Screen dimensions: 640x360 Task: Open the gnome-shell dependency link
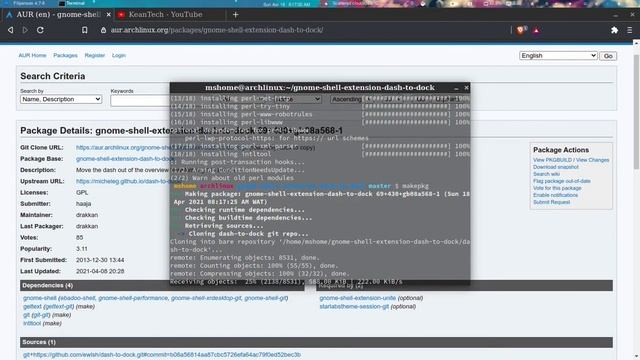click(x=40, y=298)
